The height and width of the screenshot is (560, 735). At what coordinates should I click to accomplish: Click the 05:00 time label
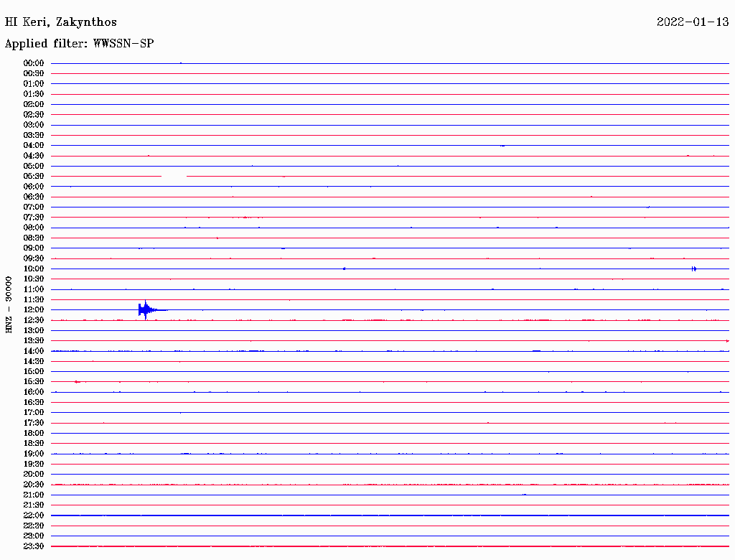[x=34, y=166]
